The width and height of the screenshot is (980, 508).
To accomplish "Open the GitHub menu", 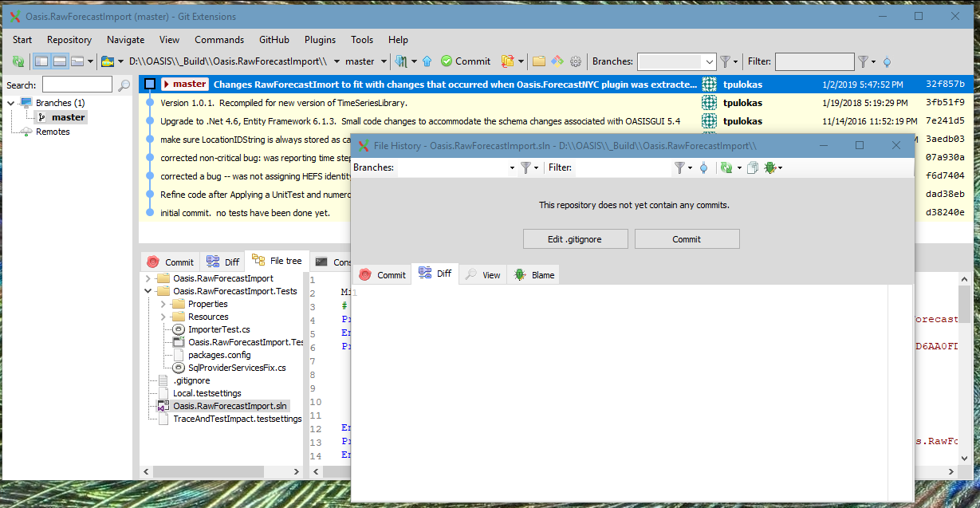I will click(x=274, y=39).
